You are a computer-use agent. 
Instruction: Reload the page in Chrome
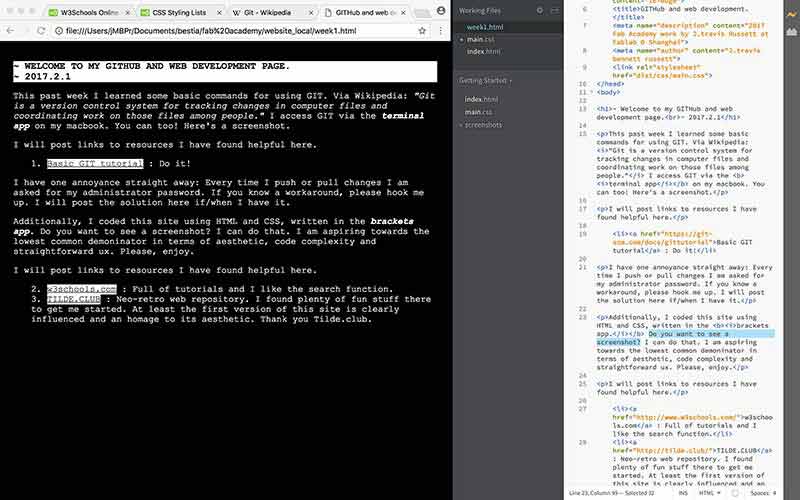[x=41, y=31]
